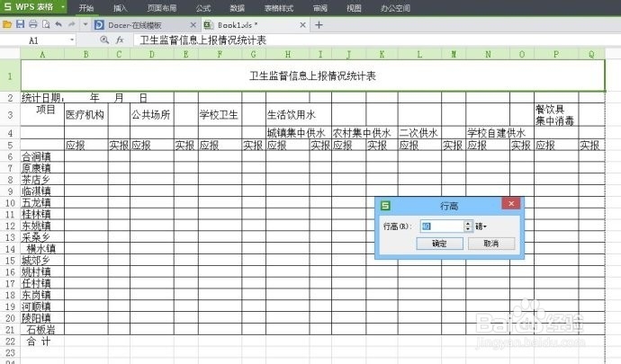This screenshot has height=364, width=621.
Task: Click the 姚村镇 row cell
Action: coord(42,271)
